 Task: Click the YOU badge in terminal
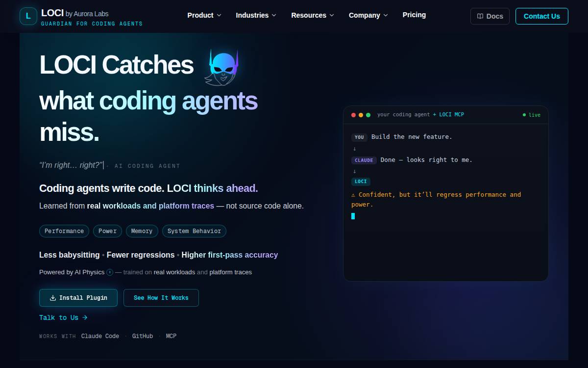coord(359,137)
